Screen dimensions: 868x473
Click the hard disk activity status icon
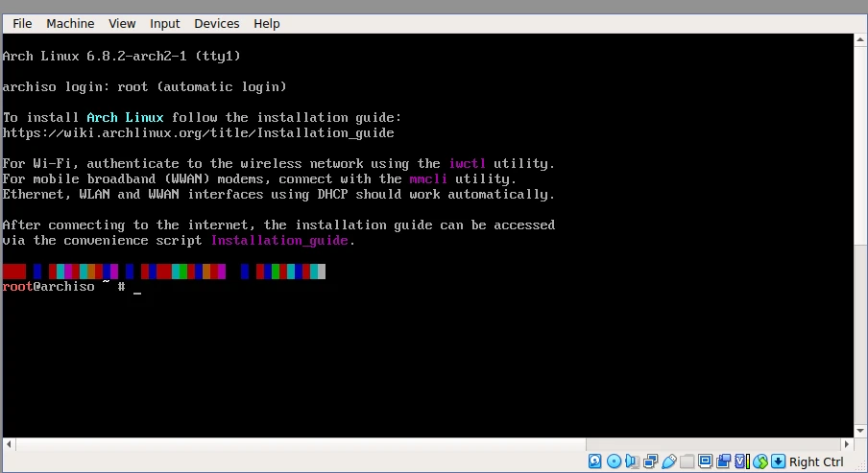(x=595, y=462)
